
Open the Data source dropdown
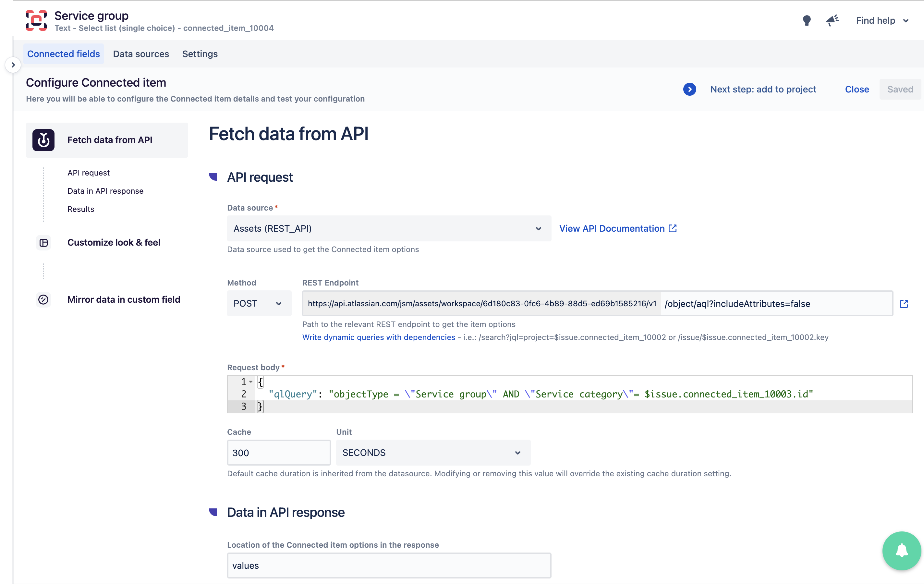pos(389,229)
